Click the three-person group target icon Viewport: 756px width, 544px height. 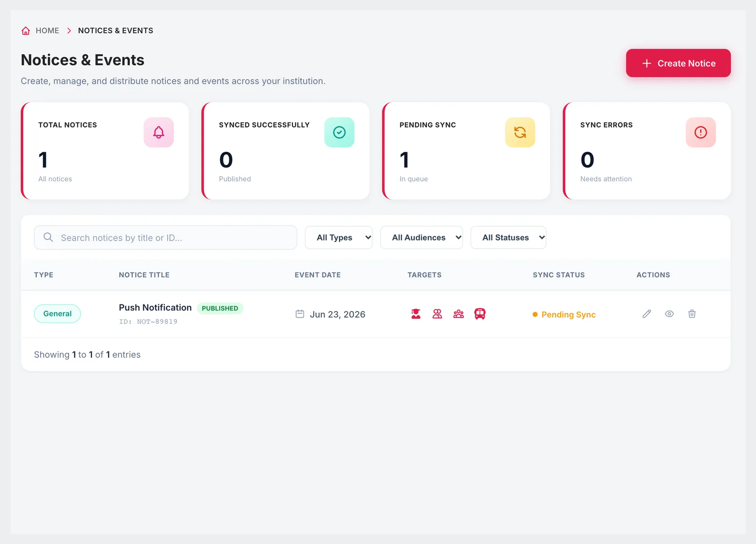459,314
